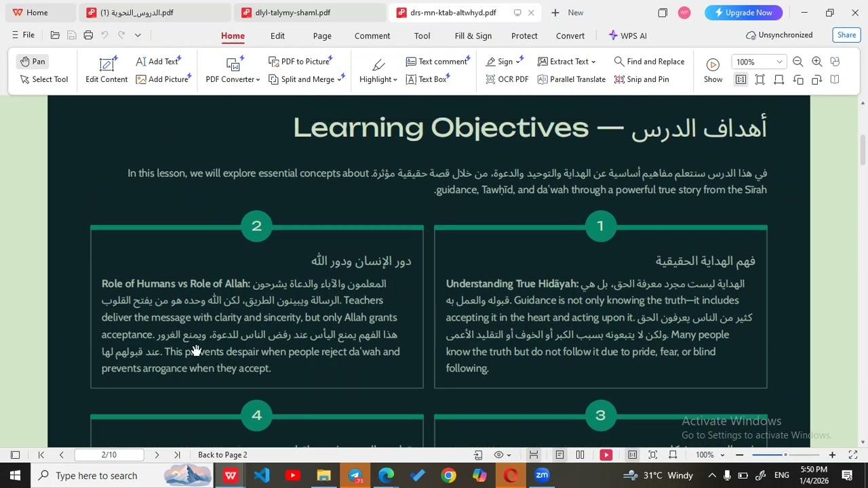Click Unsynchronized status
Image resolution: width=868 pixels, height=488 pixels.
coord(779,35)
